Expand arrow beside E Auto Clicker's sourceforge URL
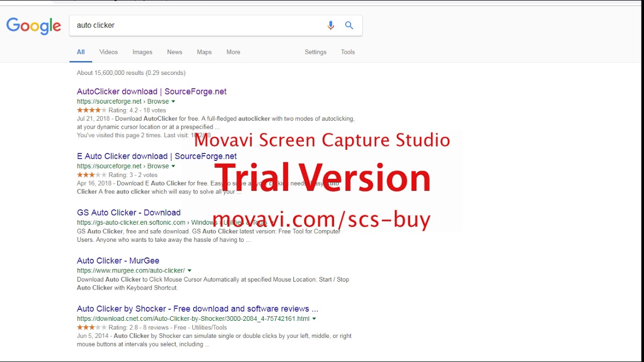The height and width of the screenshot is (362, 644). pyautogui.click(x=174, y=166)
